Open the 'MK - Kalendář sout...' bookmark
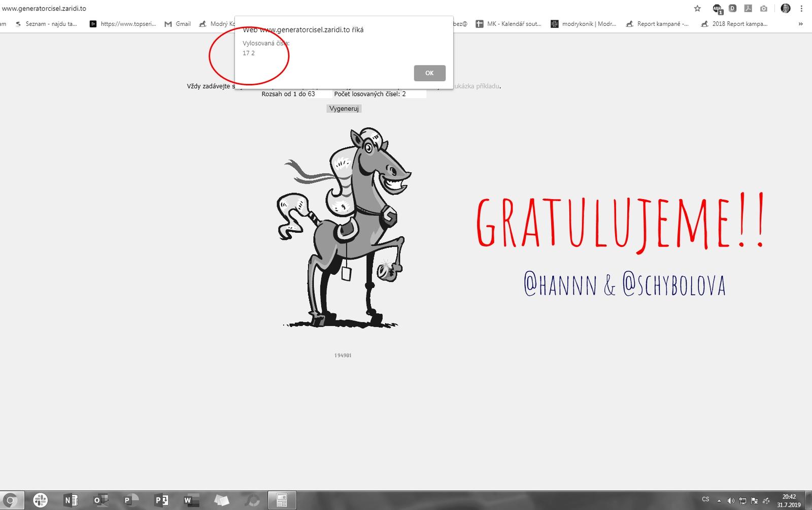 pyautogui.click(x=509, y=24)
